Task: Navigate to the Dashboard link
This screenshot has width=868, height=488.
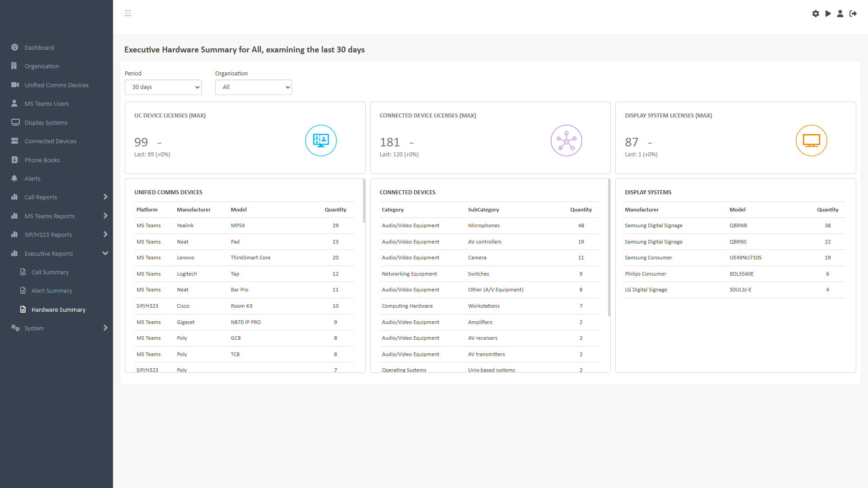Action: pyautogui.click(x=39, y=47)
